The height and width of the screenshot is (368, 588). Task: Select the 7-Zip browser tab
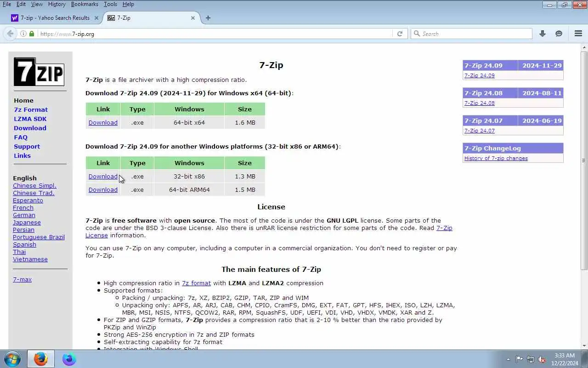click(151, 18)
